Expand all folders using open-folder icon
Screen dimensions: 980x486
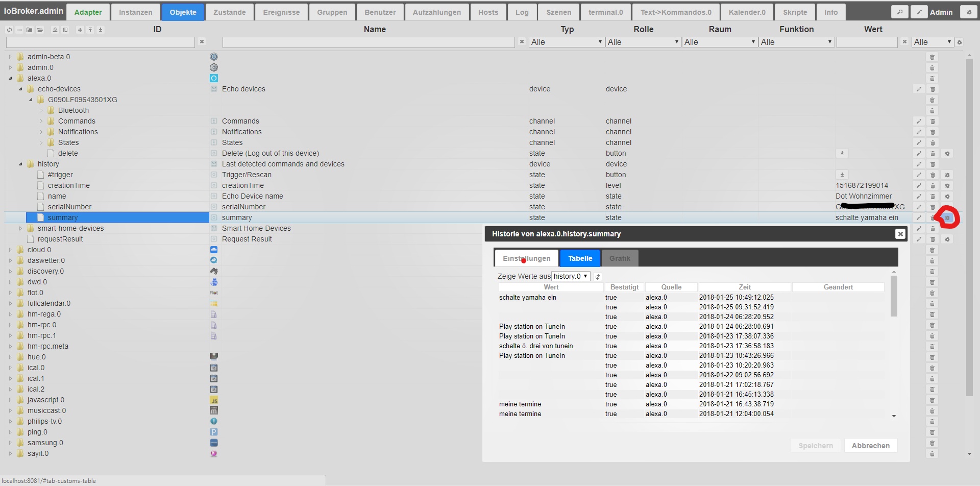(x=40, y=30)
